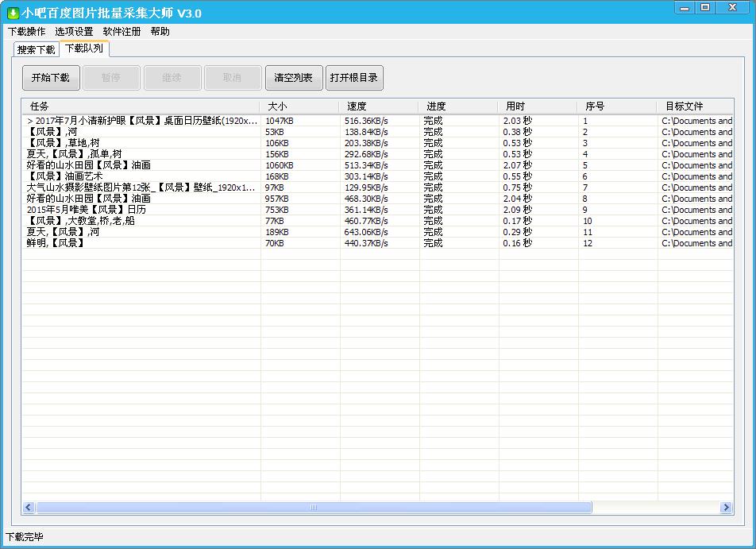The height and width of the screenshot is (549, 756).
Task: Click the size cell 1047KB
Action: (280, 121)
